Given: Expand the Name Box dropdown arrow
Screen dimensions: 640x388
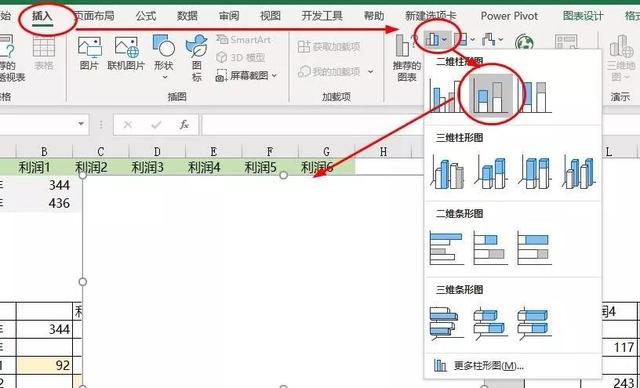Looking at the screenshot, I should click(x=81, y=124).
